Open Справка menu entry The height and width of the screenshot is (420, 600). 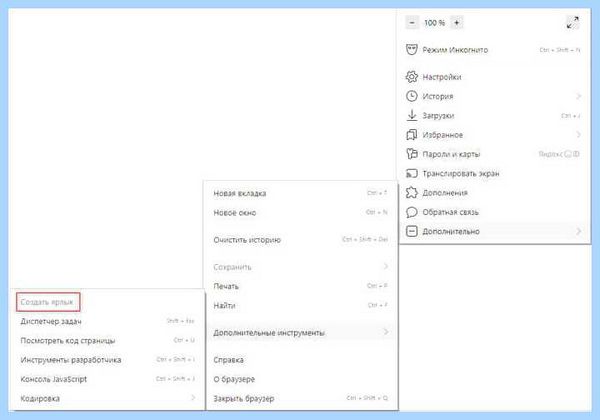tap(301, 360)
